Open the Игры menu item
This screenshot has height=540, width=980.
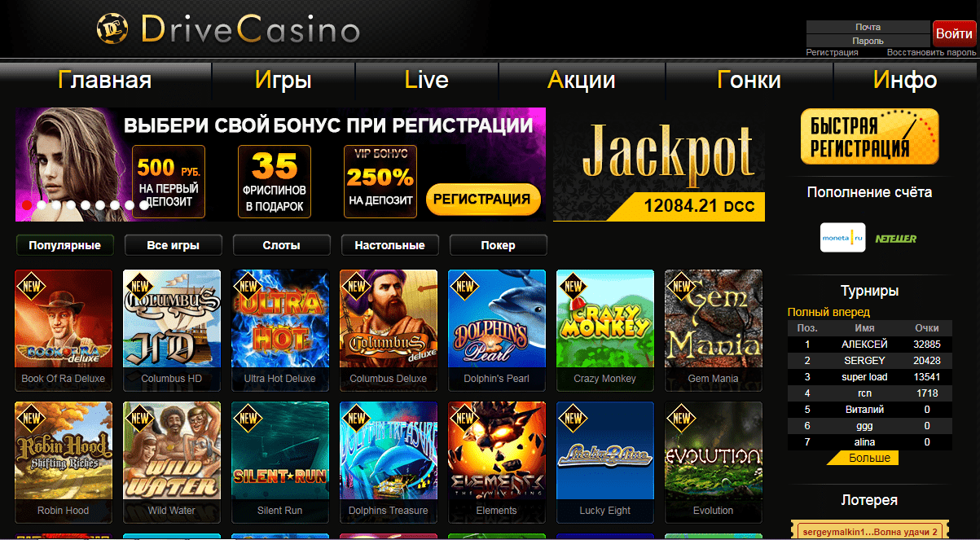click(283, 80)
